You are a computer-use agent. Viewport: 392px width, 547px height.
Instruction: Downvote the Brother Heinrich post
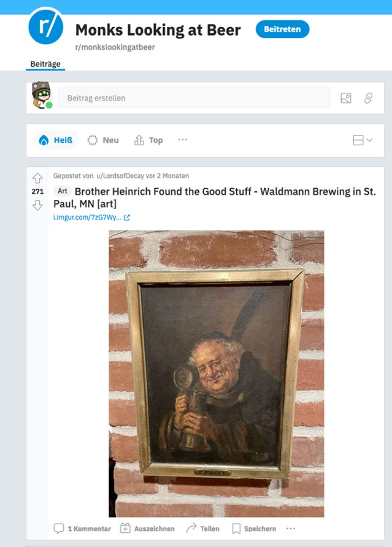coord(37,205)
